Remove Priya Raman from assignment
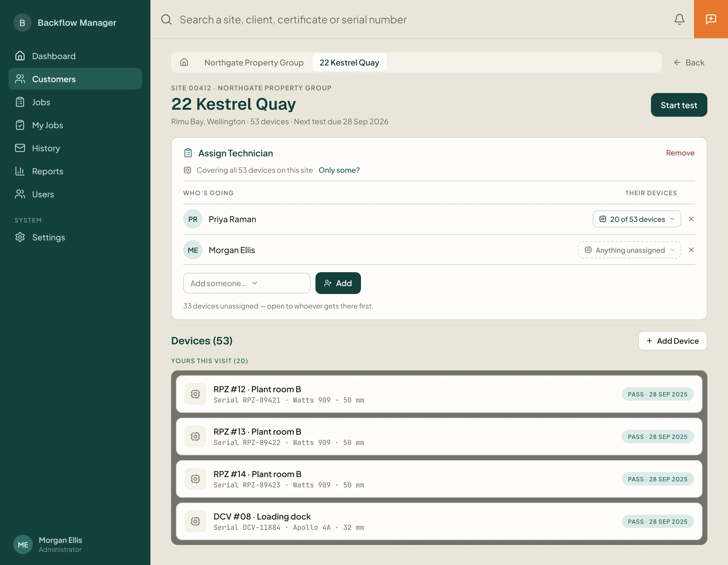Screen dimensions: 728x565 click(x=691, y=219)
